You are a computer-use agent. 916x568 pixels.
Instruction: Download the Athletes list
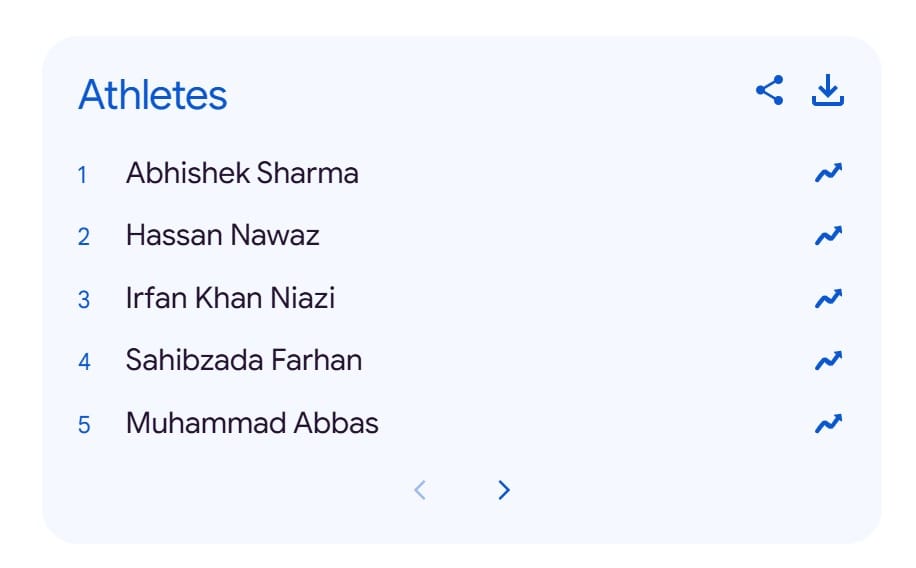click(x=828, y=91)
